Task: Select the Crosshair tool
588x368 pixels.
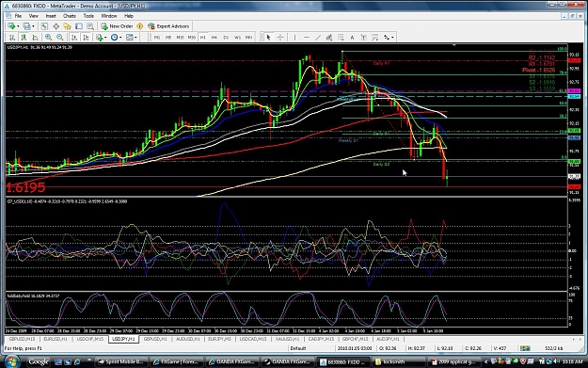Action: [280, 37]
